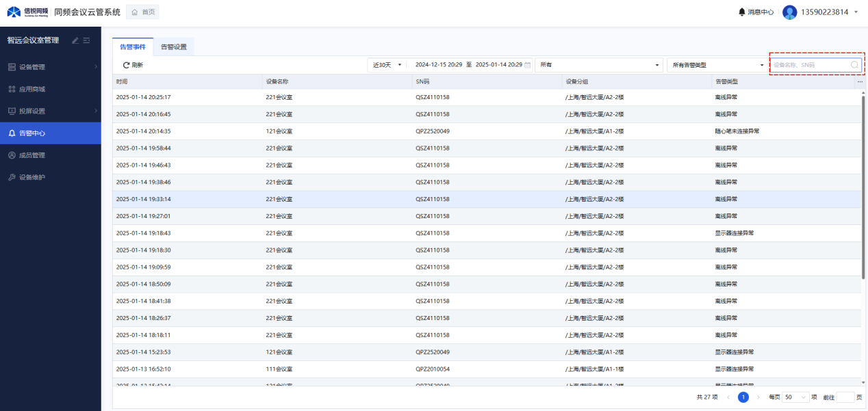
Task: Expand the 所有告警类型 dropdown
Action: tap(717, 65)
